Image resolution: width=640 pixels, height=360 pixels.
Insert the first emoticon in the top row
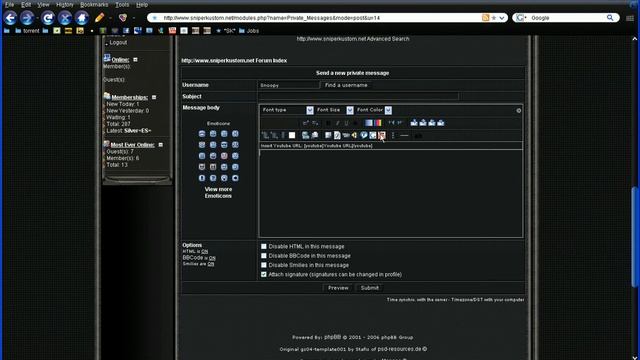(x=202, y=133)
